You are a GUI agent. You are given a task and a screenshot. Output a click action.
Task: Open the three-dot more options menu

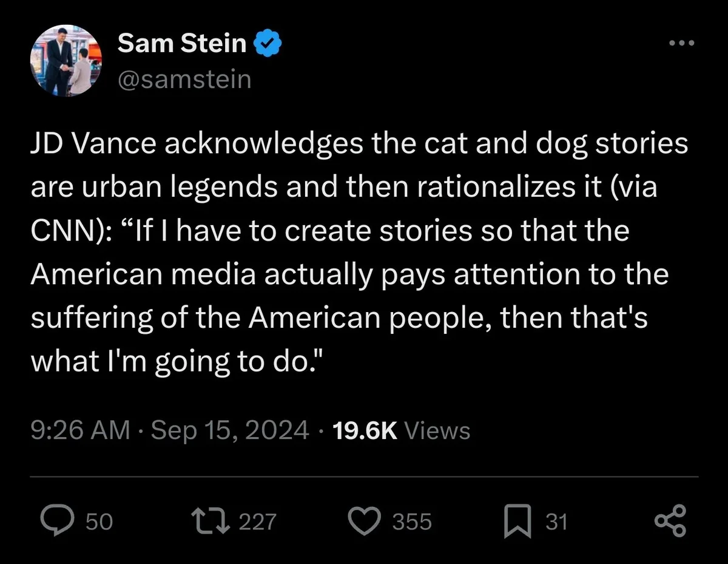coord(681,43)
